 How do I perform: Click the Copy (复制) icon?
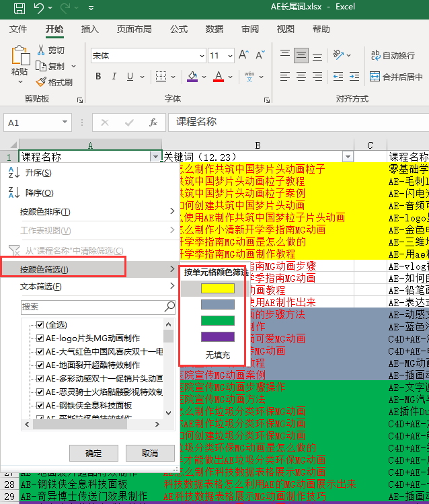coord(41,66)
